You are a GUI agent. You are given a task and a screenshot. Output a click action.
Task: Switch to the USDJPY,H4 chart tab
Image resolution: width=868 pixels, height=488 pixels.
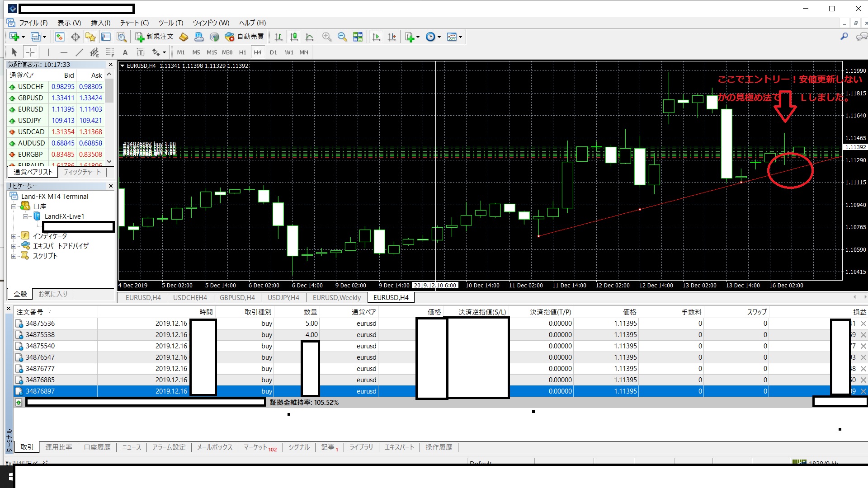283,297
